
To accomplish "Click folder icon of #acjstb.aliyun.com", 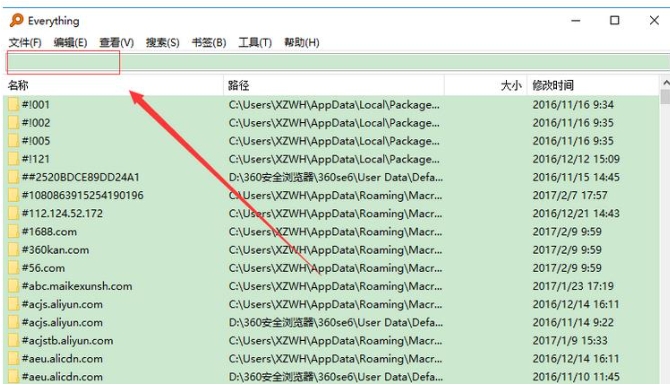I will pyautogui.click(x=13, y=341).
